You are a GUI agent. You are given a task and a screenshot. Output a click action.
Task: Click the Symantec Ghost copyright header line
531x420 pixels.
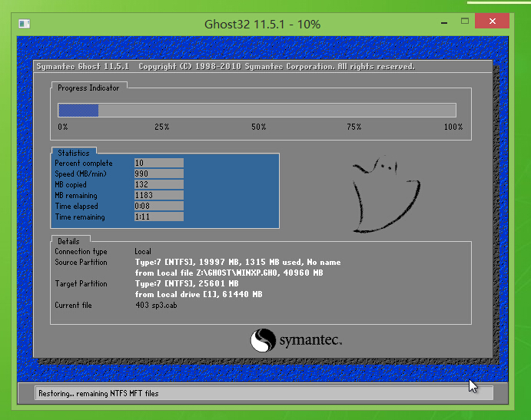(225, 66)
